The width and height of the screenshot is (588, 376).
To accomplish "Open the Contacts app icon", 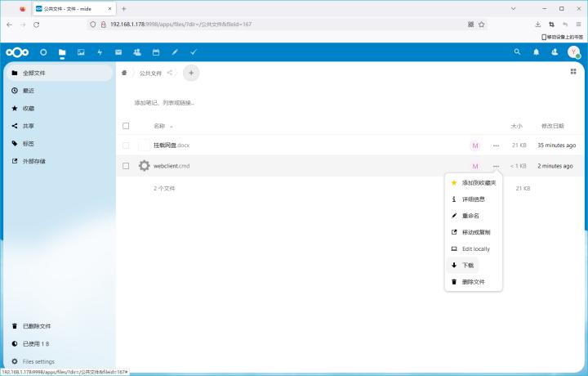I will click(137, 52).
